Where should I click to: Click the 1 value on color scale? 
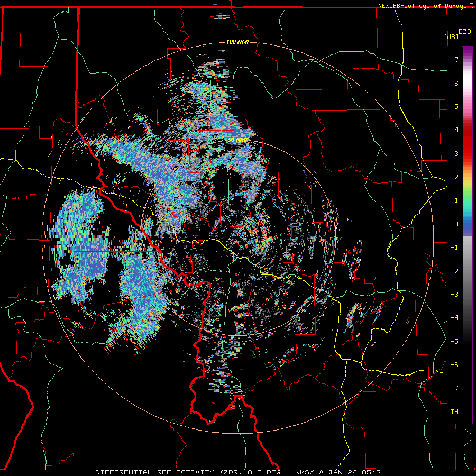[x=456, y=200]
